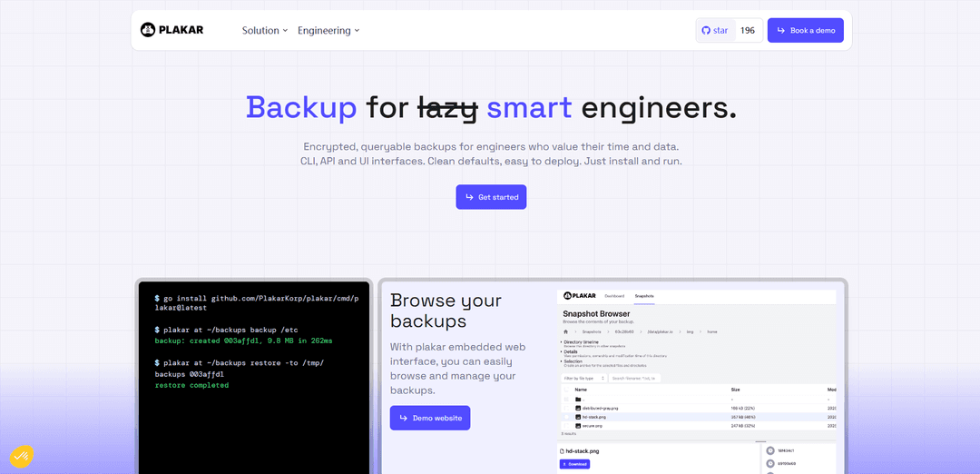Click the hd-stack.png image file icon in list
The image size is (980, 474).
578,417
